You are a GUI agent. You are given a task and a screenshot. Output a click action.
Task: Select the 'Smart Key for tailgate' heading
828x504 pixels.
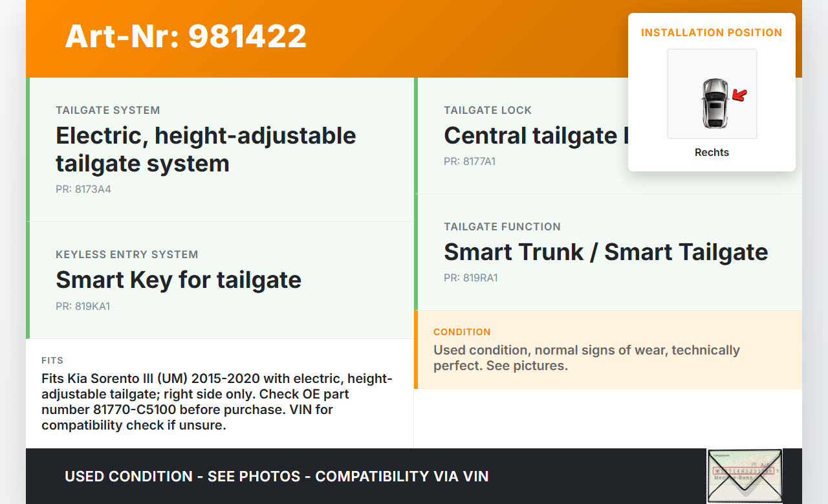(179, 280)
